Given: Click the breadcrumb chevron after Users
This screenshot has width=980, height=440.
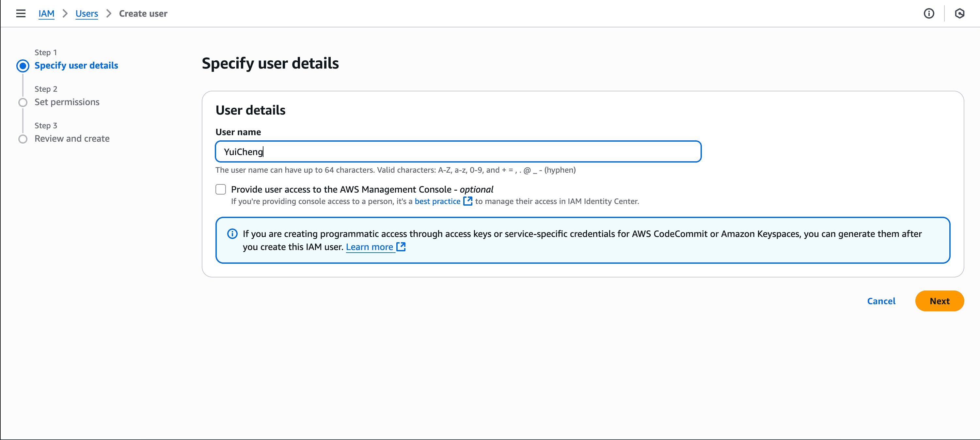Looking at the screenshot, I should point(109,14).
